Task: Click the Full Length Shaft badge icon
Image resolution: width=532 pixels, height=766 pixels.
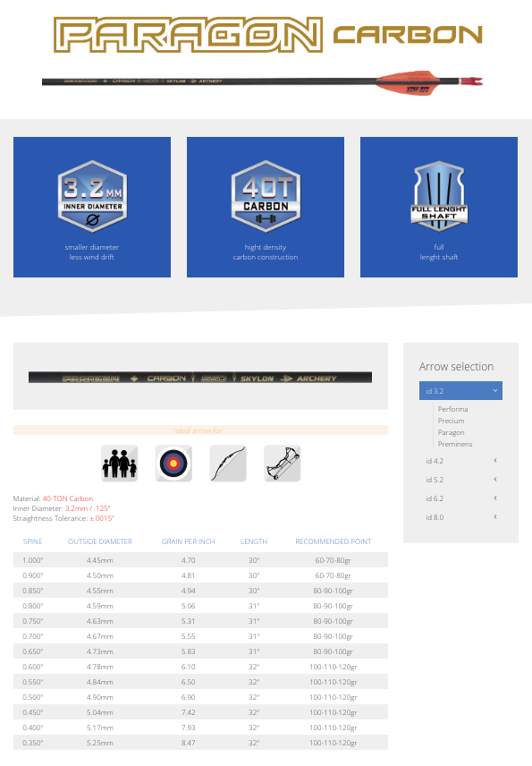Action: coord(439,196)
